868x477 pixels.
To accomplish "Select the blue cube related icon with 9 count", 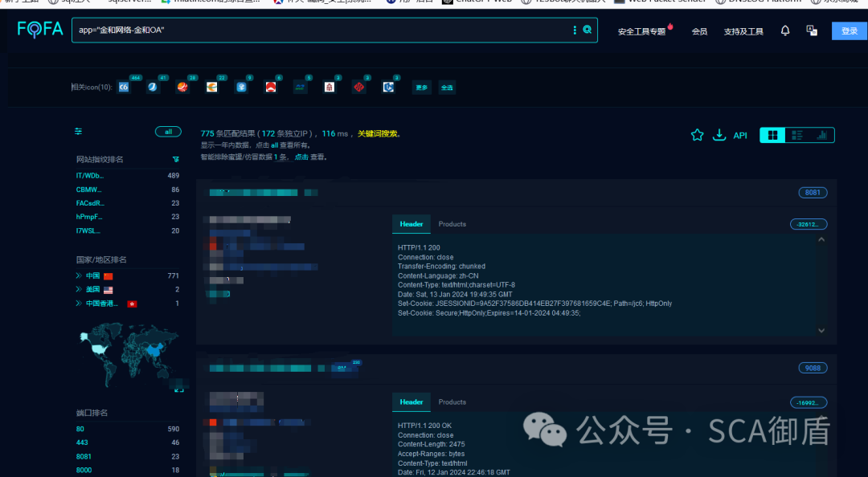I will 241,87.
